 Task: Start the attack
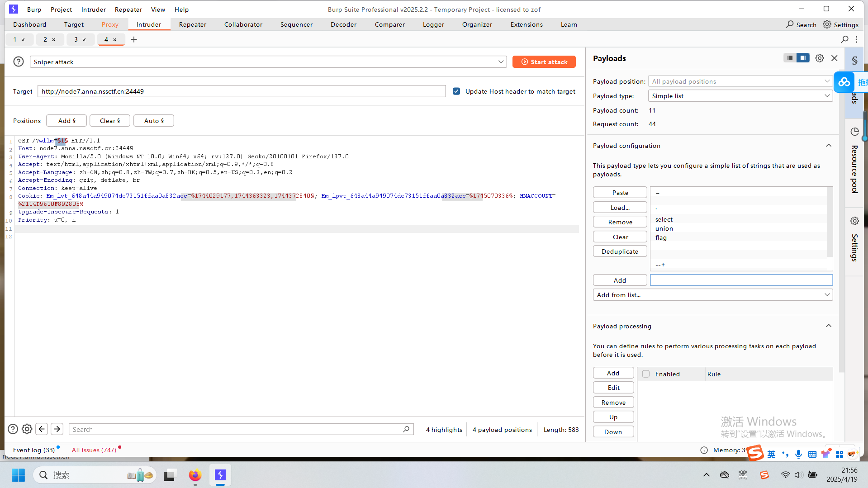[x=544, y=62]
